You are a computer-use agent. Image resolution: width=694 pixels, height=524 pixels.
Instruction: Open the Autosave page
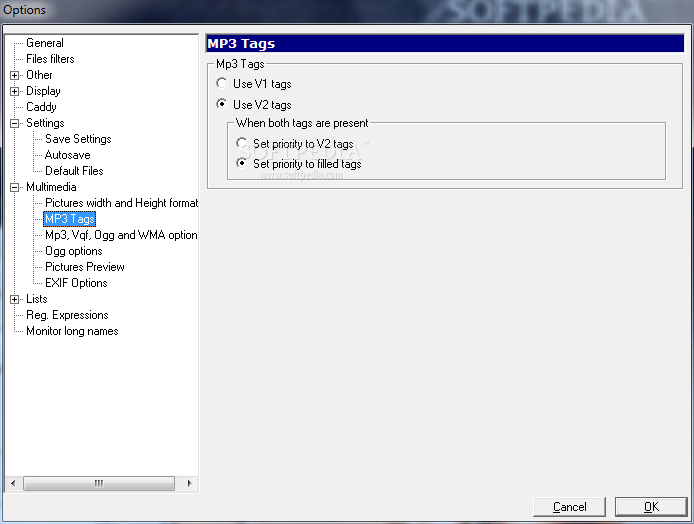click(67, 155)
